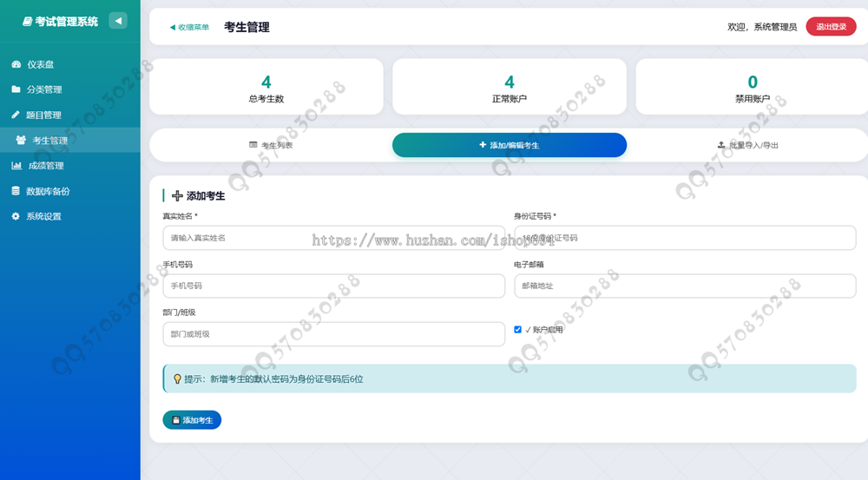The image size is (868, 480).
Task: Click the 正常账户 stat card
Action: (510, 87)
